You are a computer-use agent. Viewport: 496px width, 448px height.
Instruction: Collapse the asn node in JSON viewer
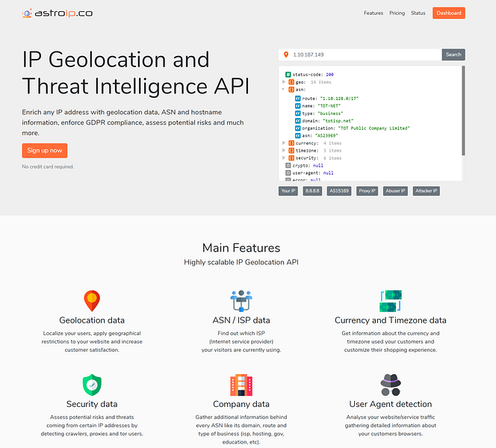point(283,90)
